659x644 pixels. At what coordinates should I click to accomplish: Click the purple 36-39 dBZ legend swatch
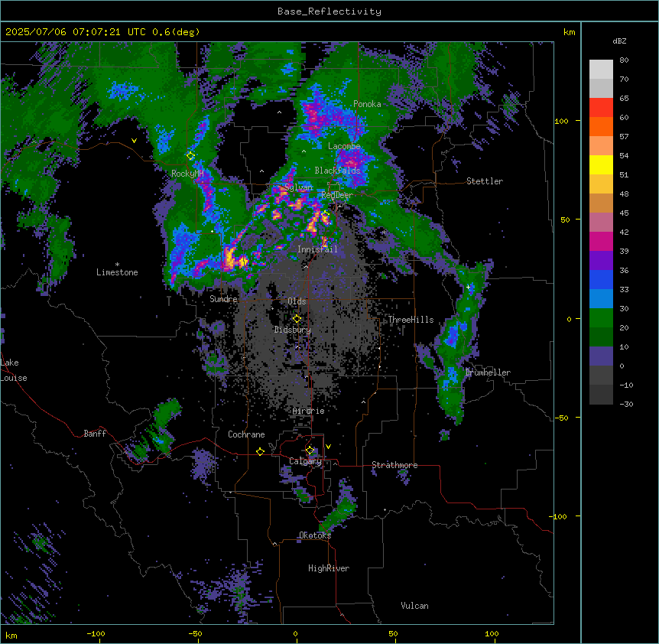[601, 261]
